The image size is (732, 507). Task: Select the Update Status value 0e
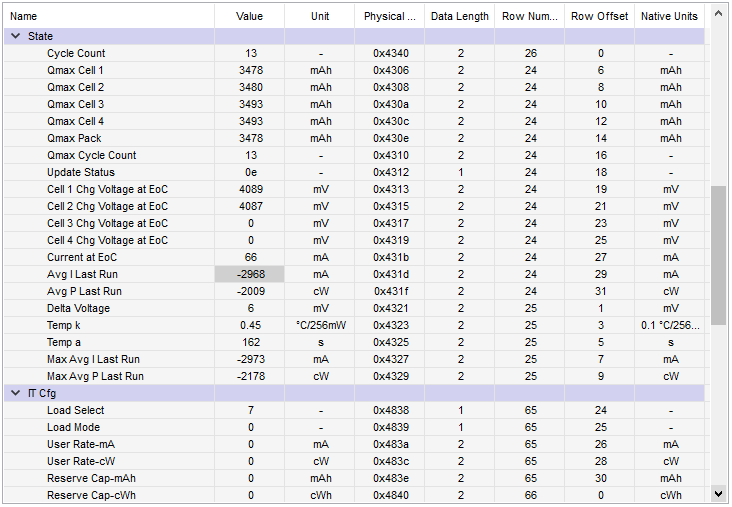click(x=250, y=172)
